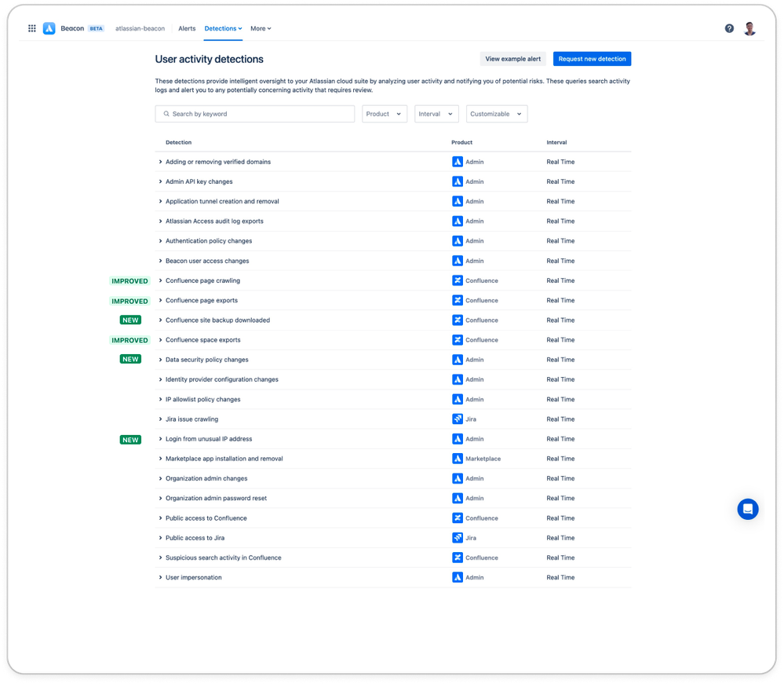Open Confluence site backup downloaded detection
Screen dimensions: 784x684
coord(217,320)
